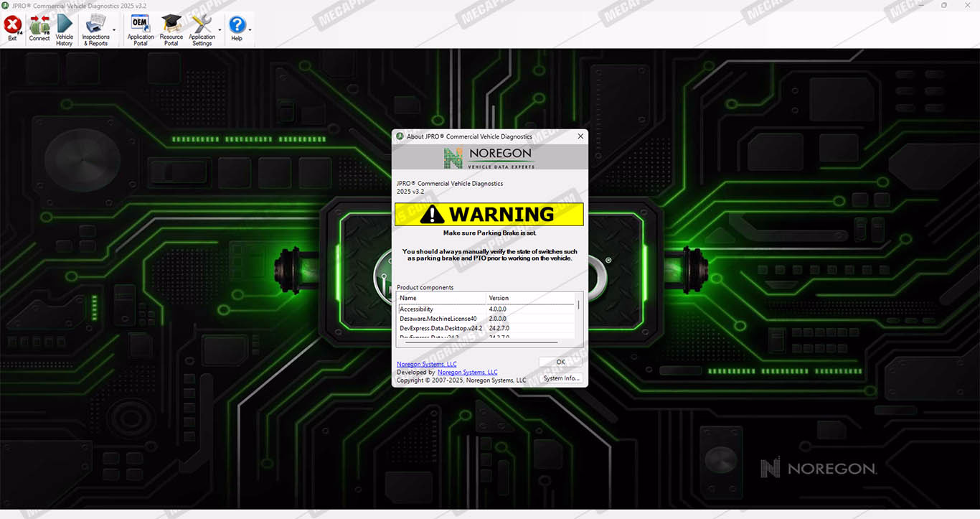Viewport: 980px width, 519px height.
Task: Restore down the main JPRO window
Action: pos(944,5)
